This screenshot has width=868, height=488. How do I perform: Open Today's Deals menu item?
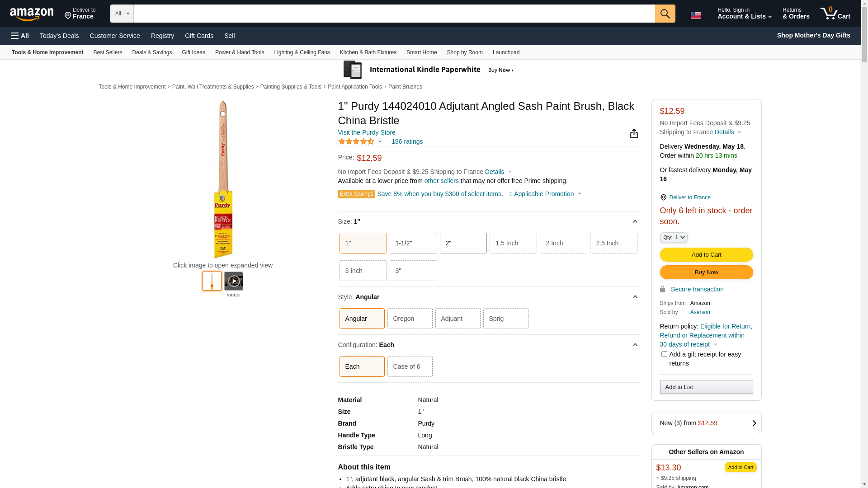(x=59, y=36)
